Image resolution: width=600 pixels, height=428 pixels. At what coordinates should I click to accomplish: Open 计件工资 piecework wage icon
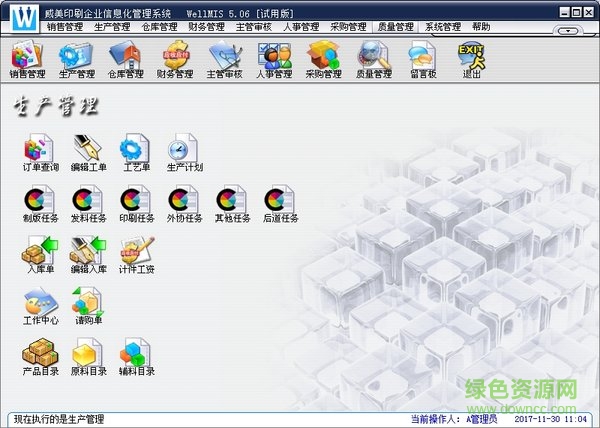click(x=137, y=255)
